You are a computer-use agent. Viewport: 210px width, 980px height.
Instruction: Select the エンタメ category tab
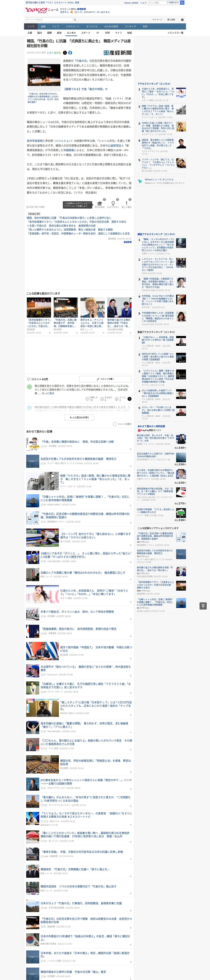[71, 33]
